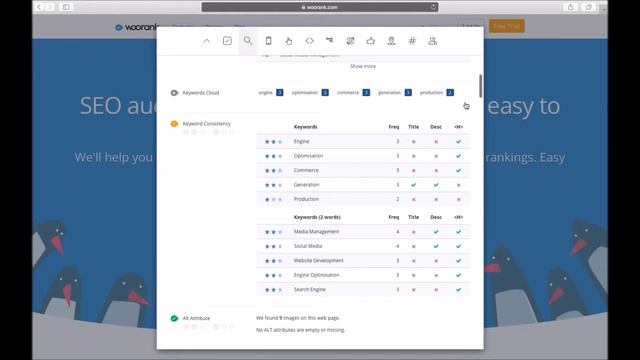Image resolution: width=640 pixels, height=360 pixels.
Task: Click the Keyword Consistency section label
Action: [207, 124]
